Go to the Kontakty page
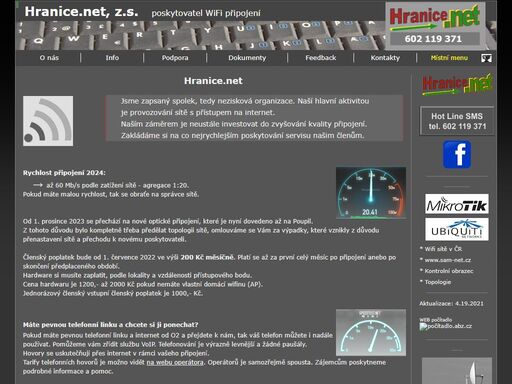 pyautogui.click(x=385, y=58)
